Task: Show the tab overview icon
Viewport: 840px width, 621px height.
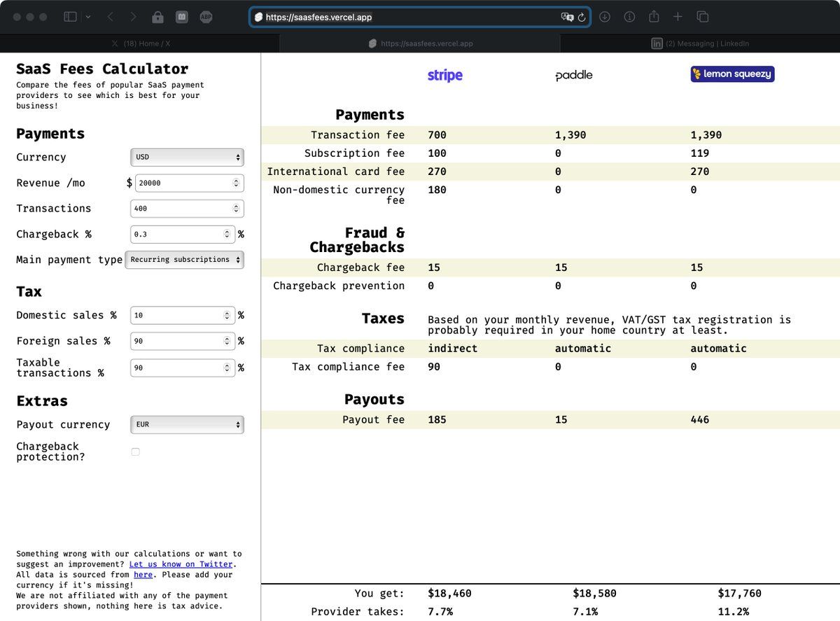Action: coord(702,17)
